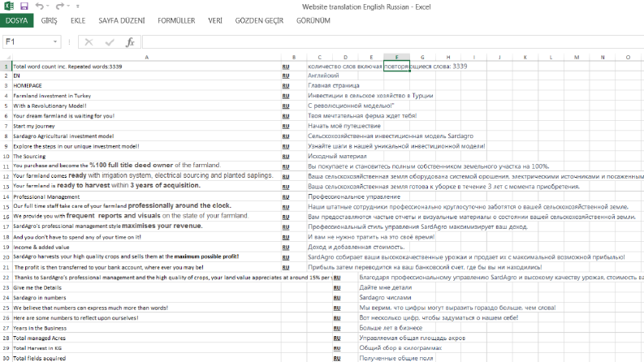The height and width of the screenshot is (362, 644).
Task: Switch to the GİRİŞ ribbon tab
Action: click(x=49, y=20)
